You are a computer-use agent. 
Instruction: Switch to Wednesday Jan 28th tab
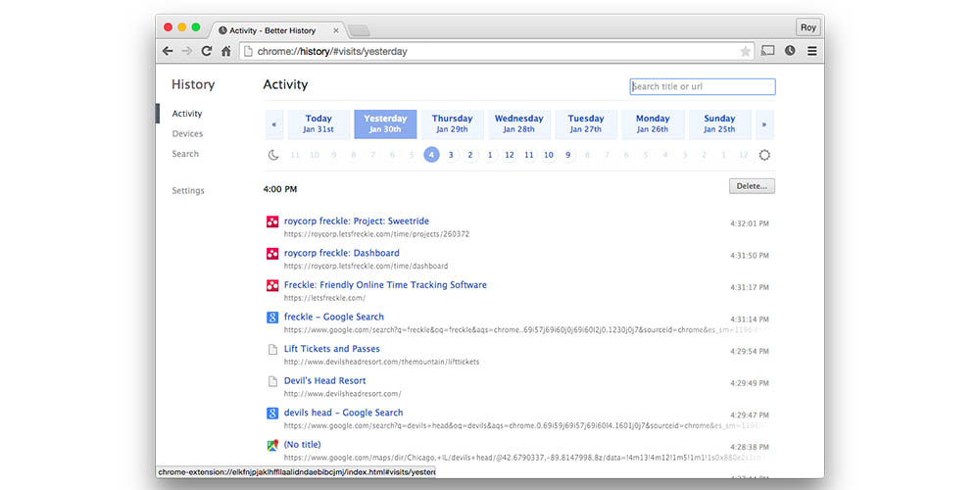(518, 124)
